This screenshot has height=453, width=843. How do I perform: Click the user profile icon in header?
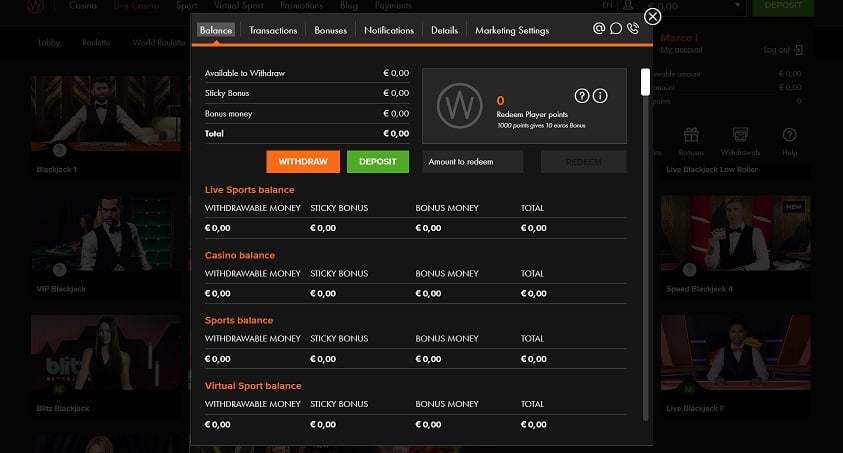tap(627, 5)
